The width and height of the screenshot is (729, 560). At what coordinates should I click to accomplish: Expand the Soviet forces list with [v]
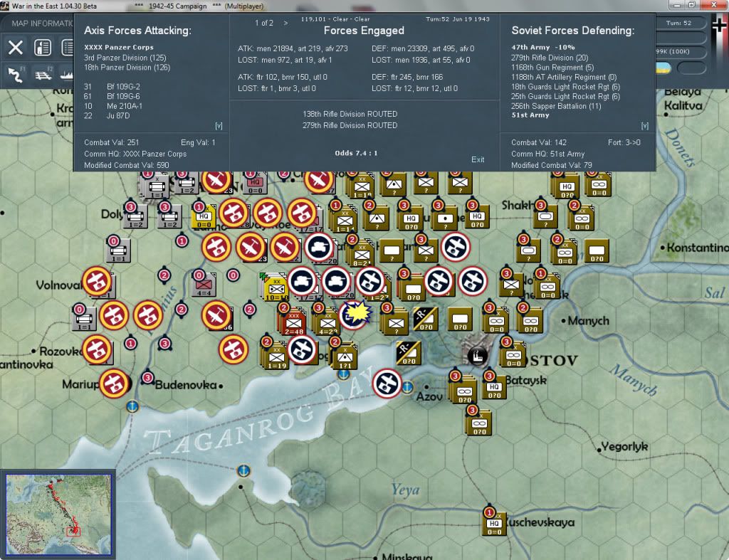[645, 125]
